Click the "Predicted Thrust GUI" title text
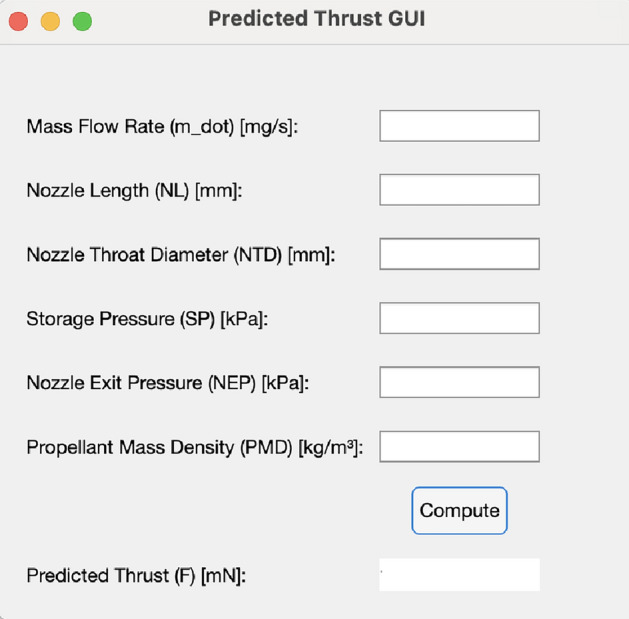Screen dimensions: 629x619 316,19
